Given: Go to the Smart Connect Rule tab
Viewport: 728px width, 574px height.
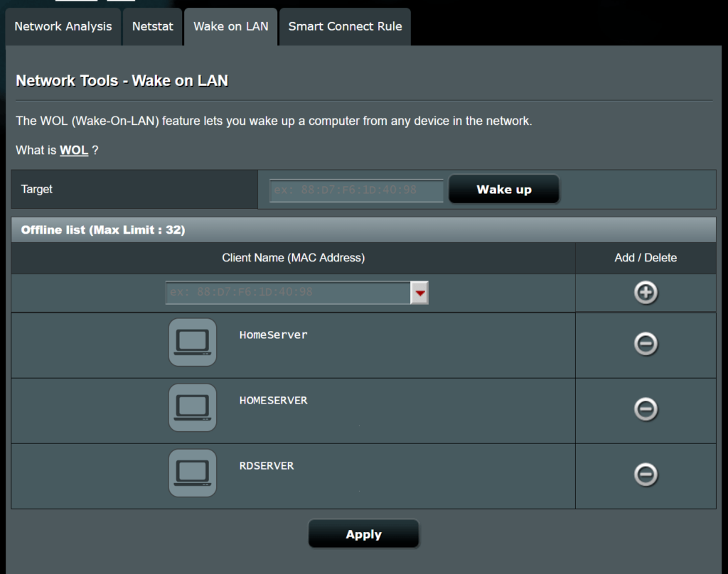Looking at the screenshot, I should [x=345, y=27].
